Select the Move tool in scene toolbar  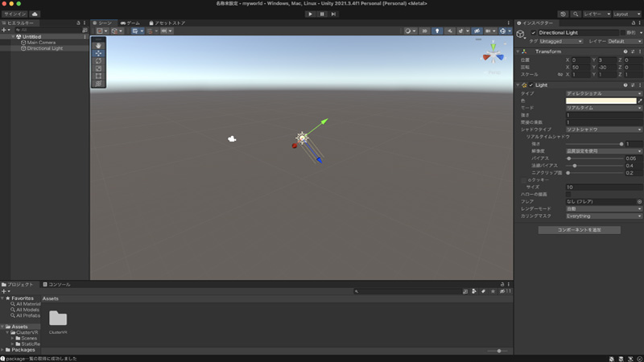tap(98, 53)
